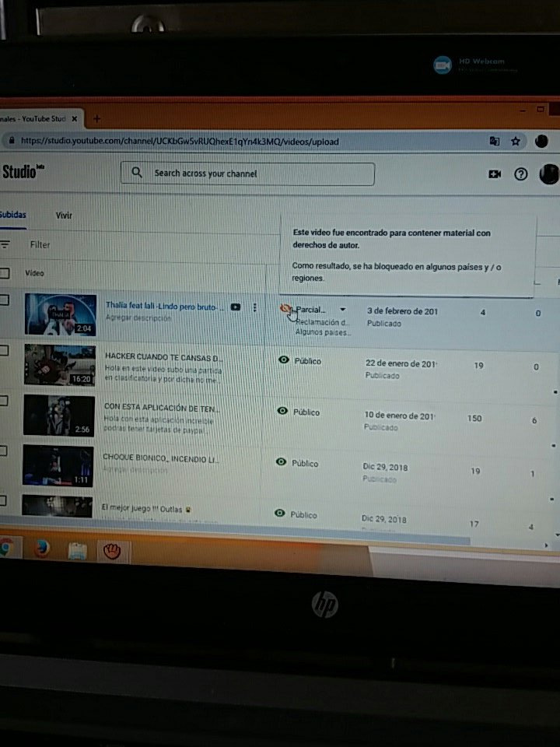Image resolution: width=560 pixels, height=747 pixels.
Task: Click the Filter input field
Action: (40, 244)
